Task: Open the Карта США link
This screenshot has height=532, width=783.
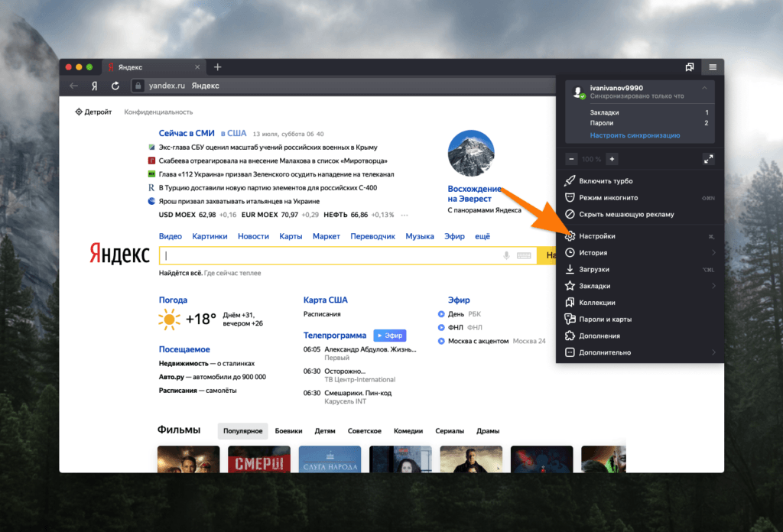Action: [x=325, y=300]
